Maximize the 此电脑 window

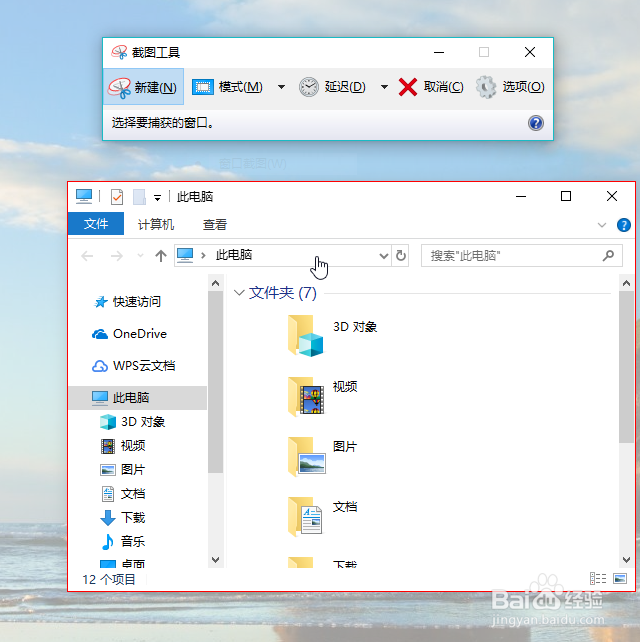566,196
